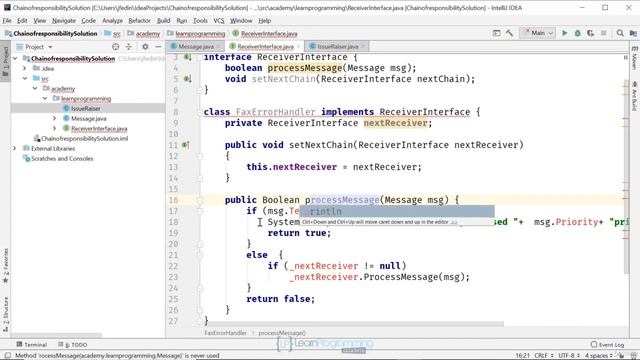Select IssueRaiser in the project tree

tap(86, 109)
